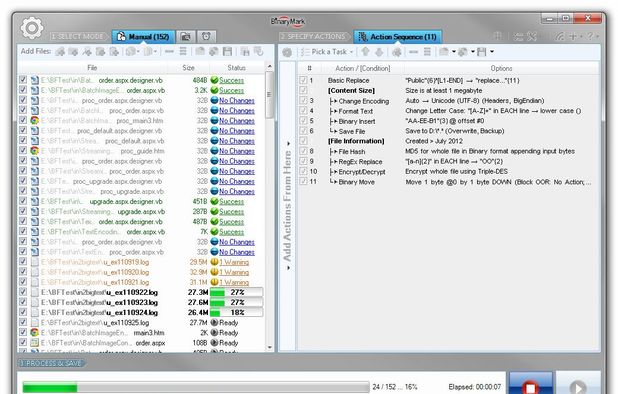Switch to the Manual (152) tab
Image resolution: width=618 pixels, height=394 pixels.
(x=143, y=37)
